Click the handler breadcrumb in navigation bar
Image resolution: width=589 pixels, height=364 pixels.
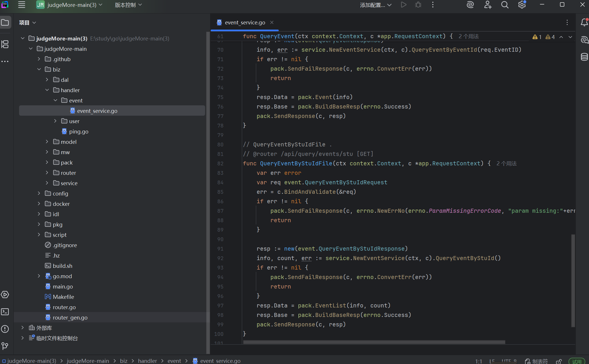pos(147,361)
